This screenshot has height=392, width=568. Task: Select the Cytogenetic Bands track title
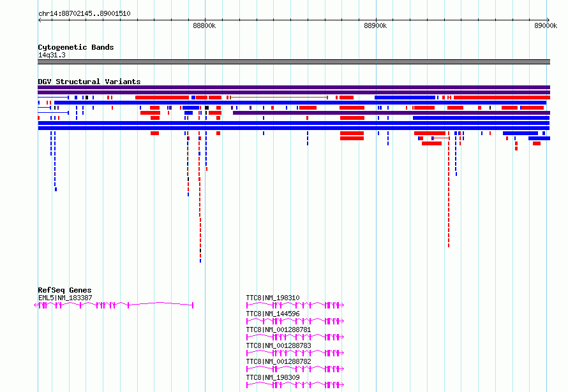coord(76,47)
